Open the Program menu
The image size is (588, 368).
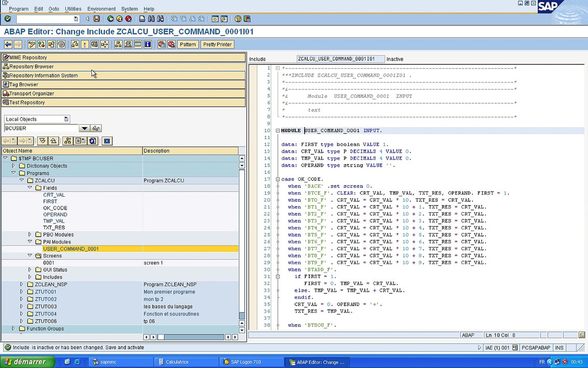point(18,9)
